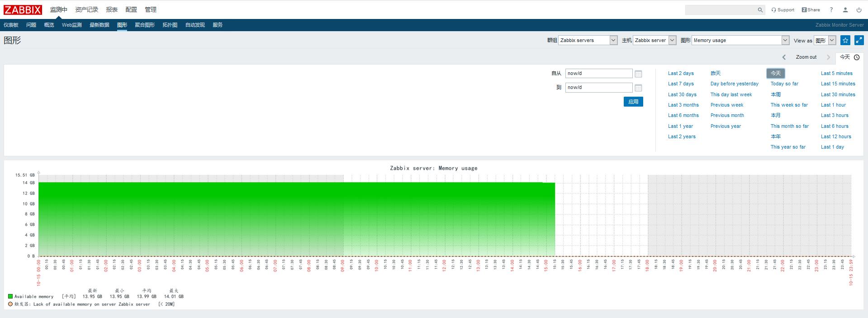868x318 pixels.
Task: Go to 问题 submenu
Action: (31, 25)
